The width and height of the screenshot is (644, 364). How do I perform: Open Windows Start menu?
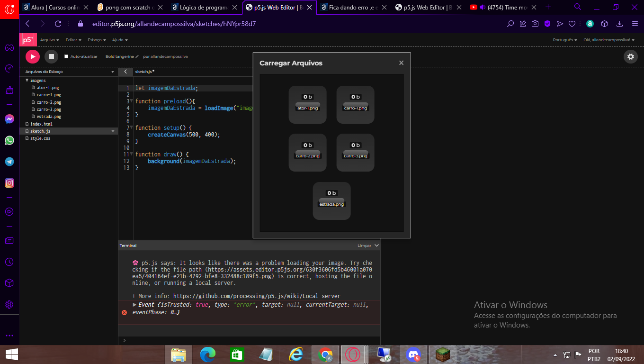11,355
